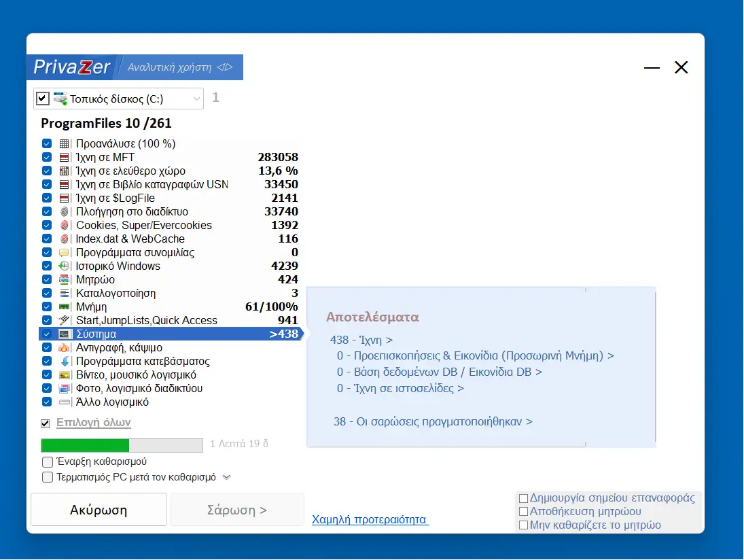Click the icon beside Φωτο, λογισμικό διαδικτύου
744x560 pixels.
tap(64, 389)
